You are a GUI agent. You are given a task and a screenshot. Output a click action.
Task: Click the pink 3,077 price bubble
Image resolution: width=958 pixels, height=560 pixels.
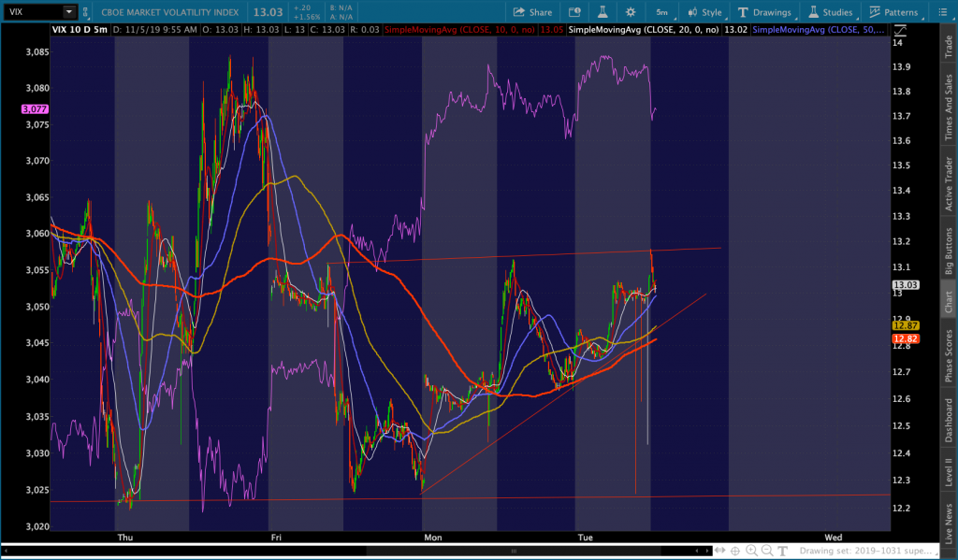pos(35,108)
